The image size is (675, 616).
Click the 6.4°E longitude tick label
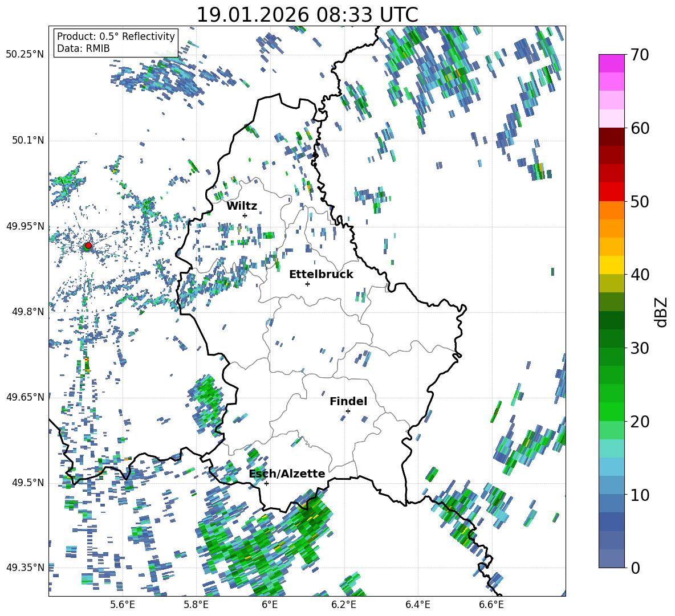click(x=417, y=605)
